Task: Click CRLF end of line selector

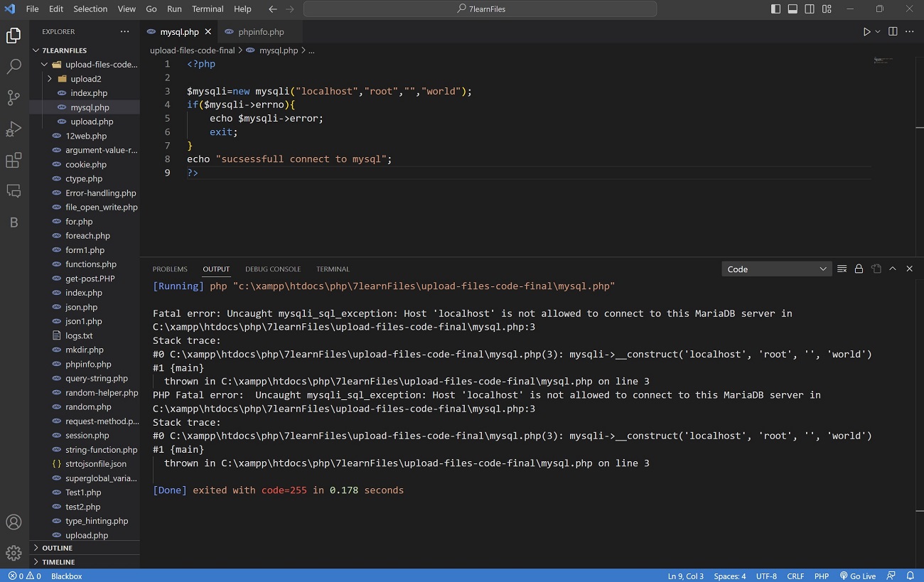Action: tap(795, 576)
